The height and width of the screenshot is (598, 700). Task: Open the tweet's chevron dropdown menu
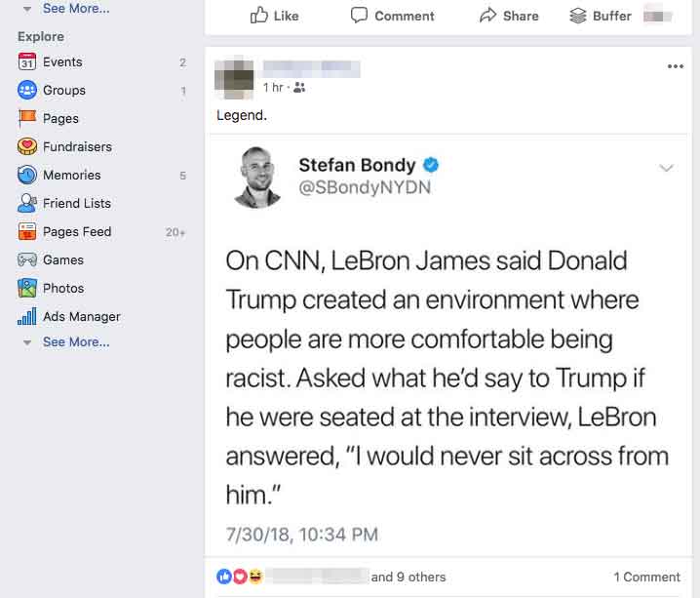666,169
